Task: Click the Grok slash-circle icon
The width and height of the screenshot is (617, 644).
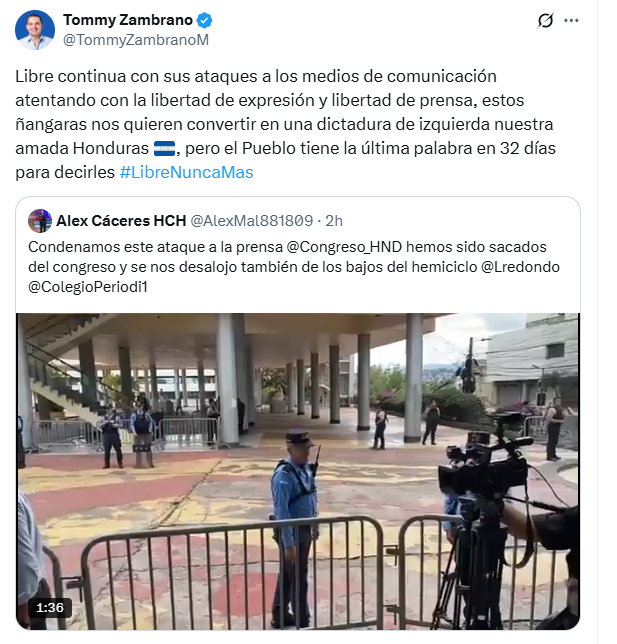Action: (x=545, y=20)
